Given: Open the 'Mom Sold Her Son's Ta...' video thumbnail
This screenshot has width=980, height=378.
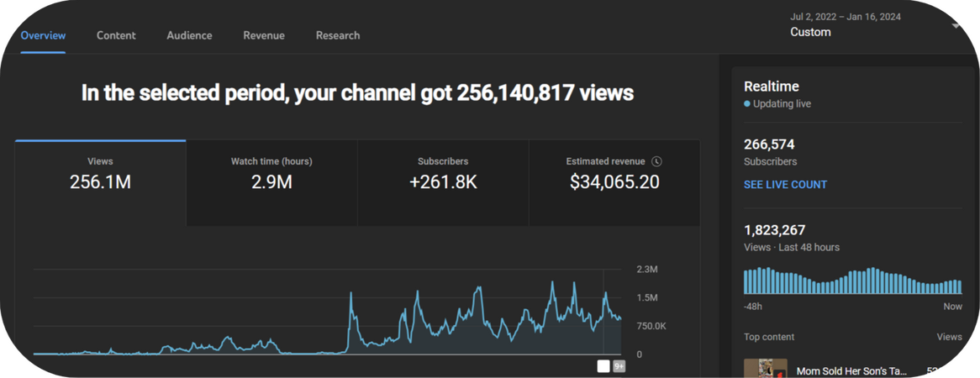Looking at the screenshot, I should pyautogui.click(x=766, y=368).
